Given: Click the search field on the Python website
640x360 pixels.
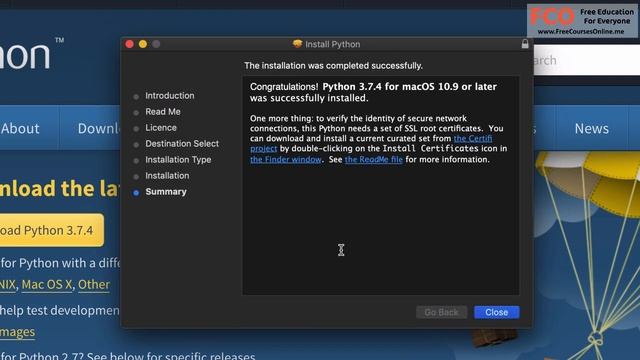Looking at the screenshot, I should [x=587, y=60].
